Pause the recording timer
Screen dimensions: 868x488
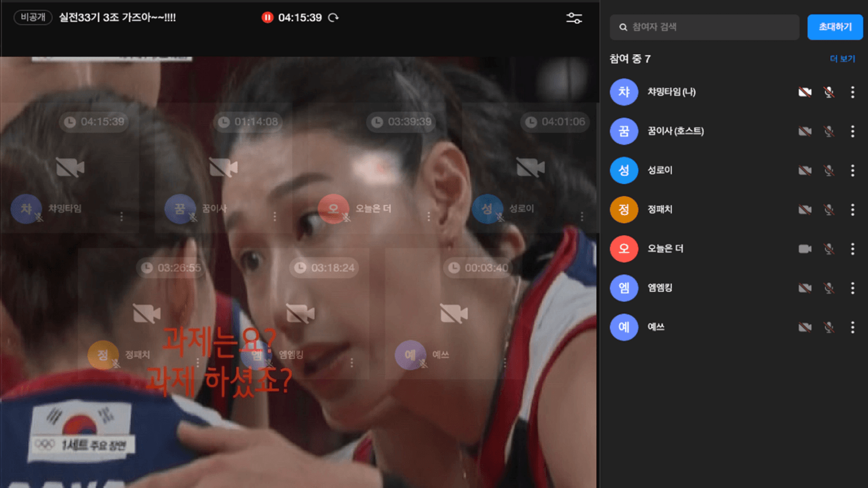pos(267,18)
